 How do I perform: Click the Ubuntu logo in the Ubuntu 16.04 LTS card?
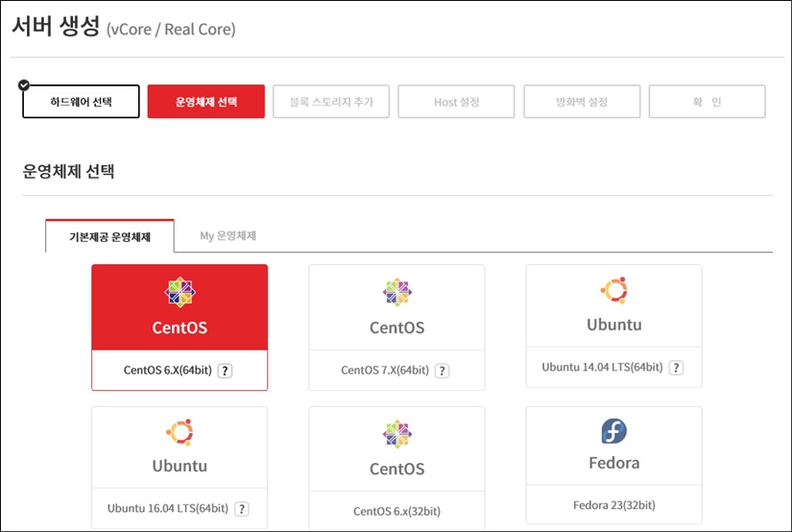click(x=180, y=432)
